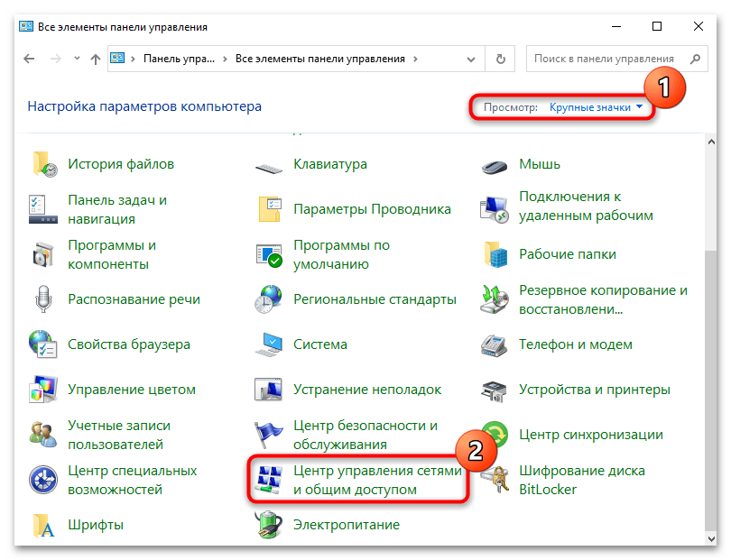Open Шифрование диска BitLocker link
Screen dimensions: 731x560
(582, 480)
